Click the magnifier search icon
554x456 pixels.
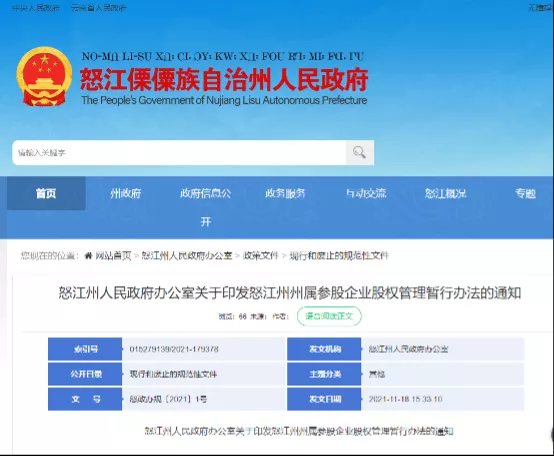359,152
